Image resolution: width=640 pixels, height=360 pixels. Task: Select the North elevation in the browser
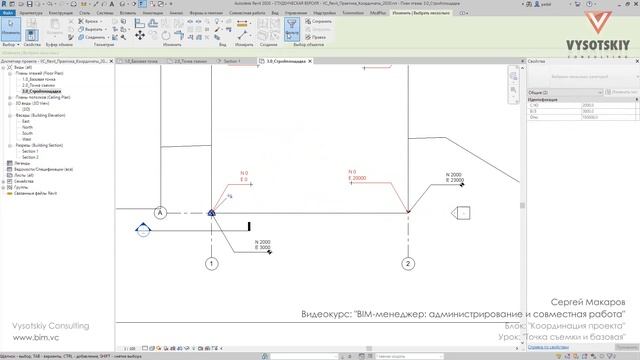[x=27, y=127]
